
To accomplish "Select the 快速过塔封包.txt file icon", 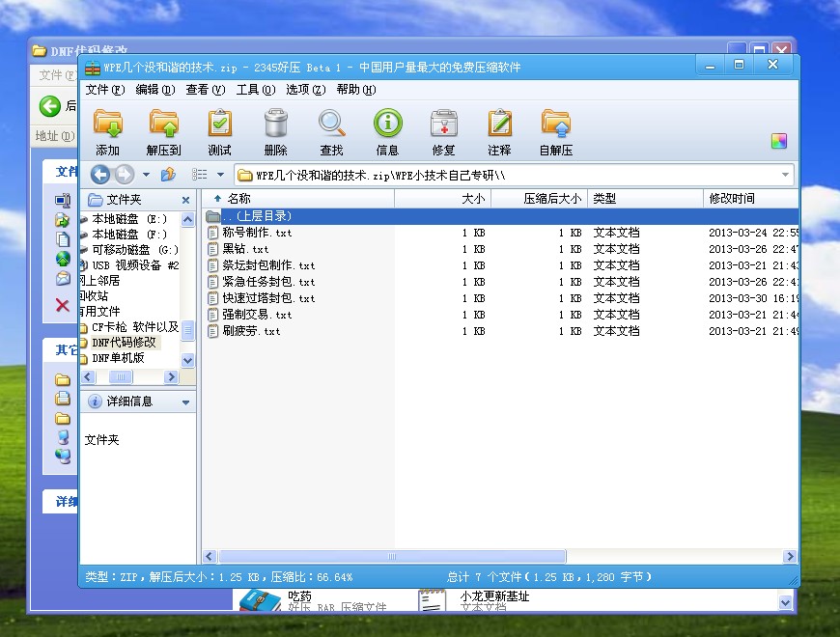I will [x=213, y=298].
